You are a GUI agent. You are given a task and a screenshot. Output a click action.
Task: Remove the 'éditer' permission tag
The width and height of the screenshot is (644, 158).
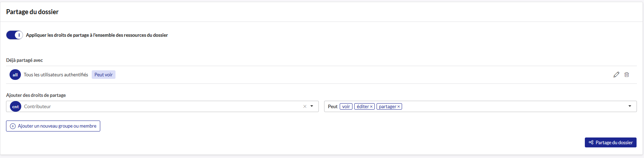[371, 107]
